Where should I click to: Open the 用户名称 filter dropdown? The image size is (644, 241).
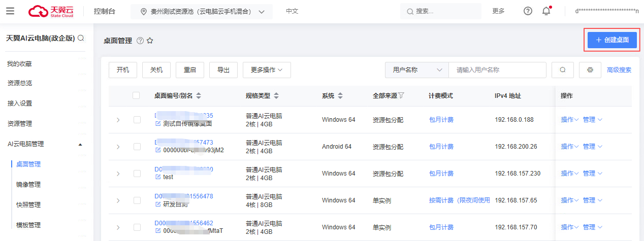[x=417, y=70]
